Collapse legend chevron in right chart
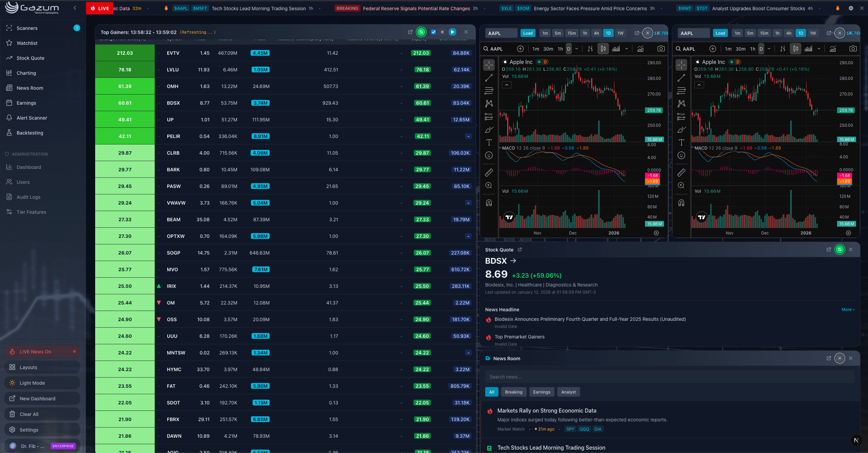This screenshot has width=868, height=453. click(699, 85)
